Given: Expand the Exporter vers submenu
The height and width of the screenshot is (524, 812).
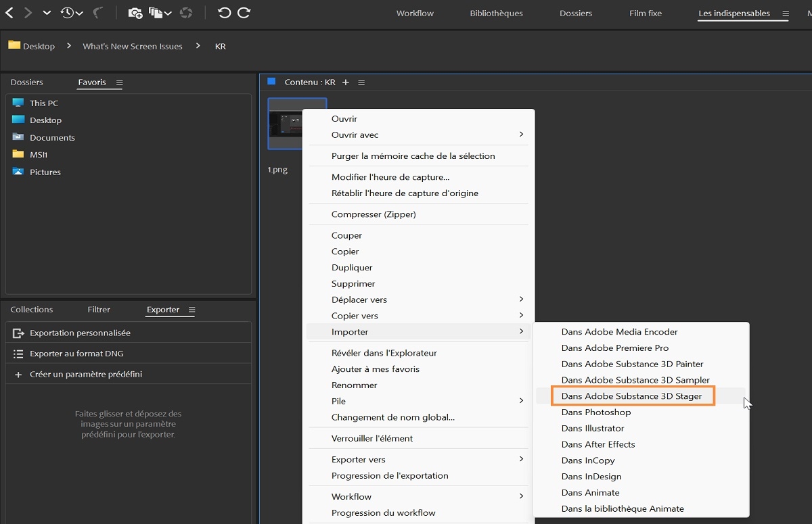Looking at the screenshot, I should coord(521,459).
